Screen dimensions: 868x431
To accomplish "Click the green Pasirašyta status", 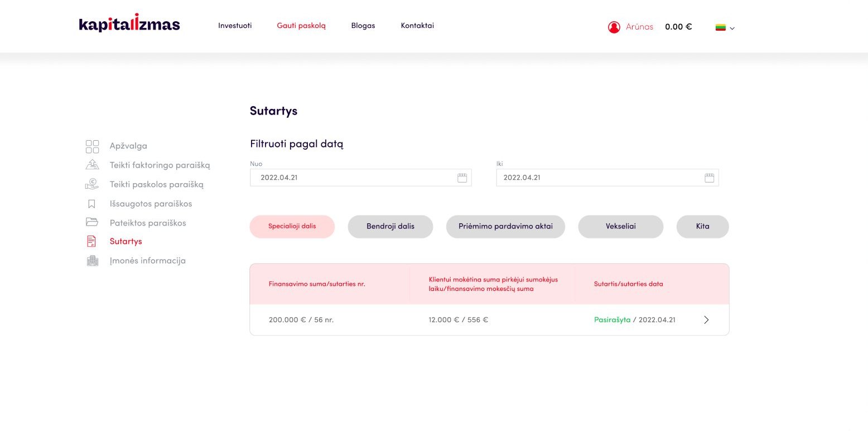I will coord(612,320).
